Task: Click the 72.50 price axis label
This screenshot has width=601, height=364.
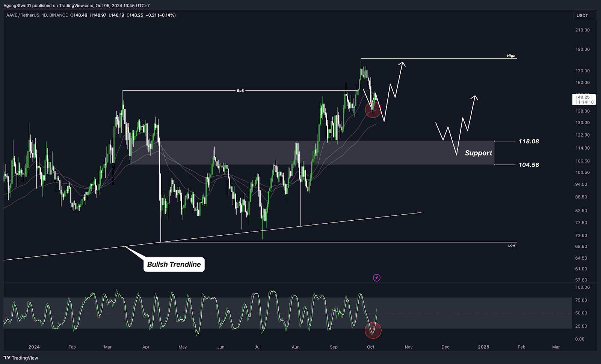Action: pyautogui.click(x=581, y=236)
